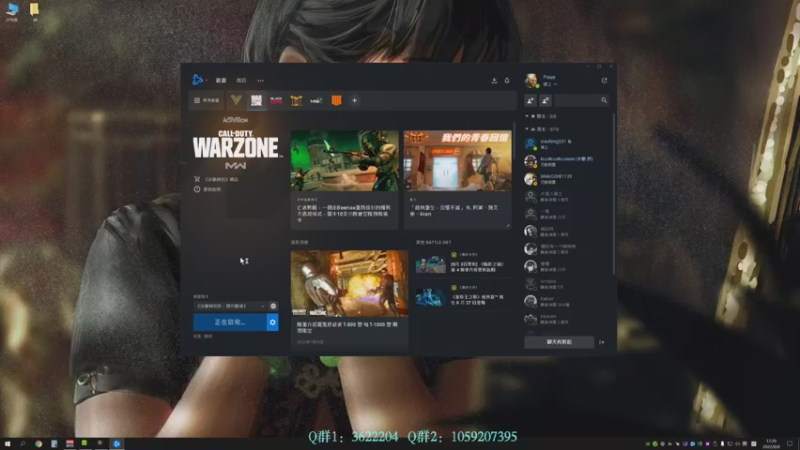Open the Games tab in top navigation
This screenshot has height=450, width=800.
pos(221,81)
